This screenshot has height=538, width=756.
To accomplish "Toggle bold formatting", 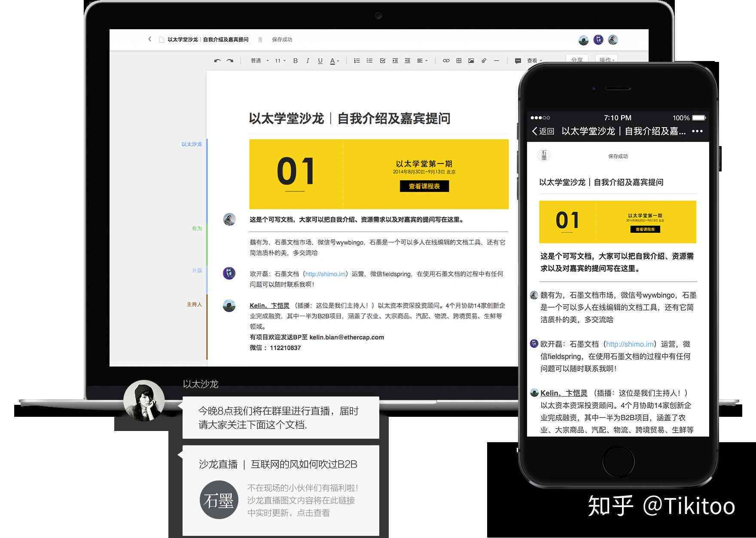I will pos(295,61).
